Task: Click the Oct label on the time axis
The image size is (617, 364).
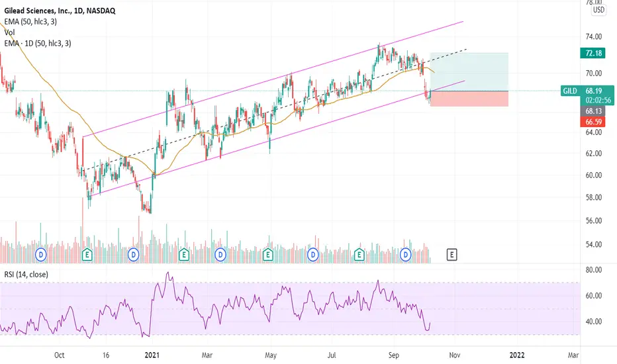Action: [59, 355]
